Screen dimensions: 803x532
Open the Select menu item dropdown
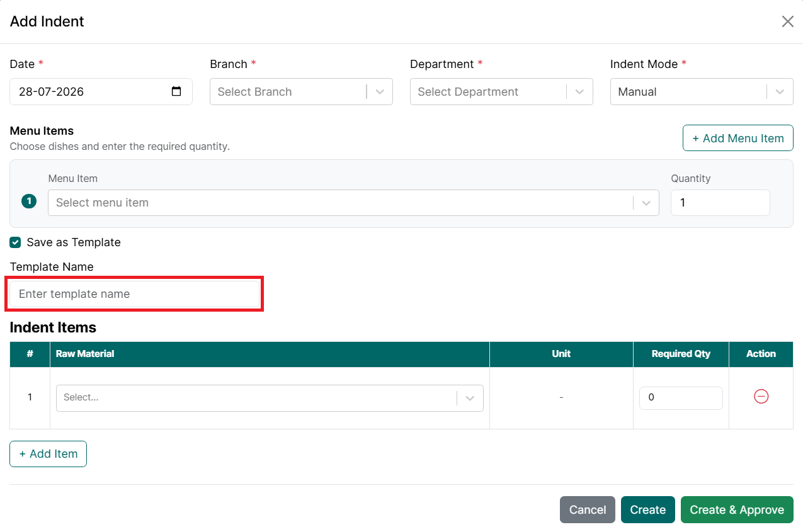point(353,203)
